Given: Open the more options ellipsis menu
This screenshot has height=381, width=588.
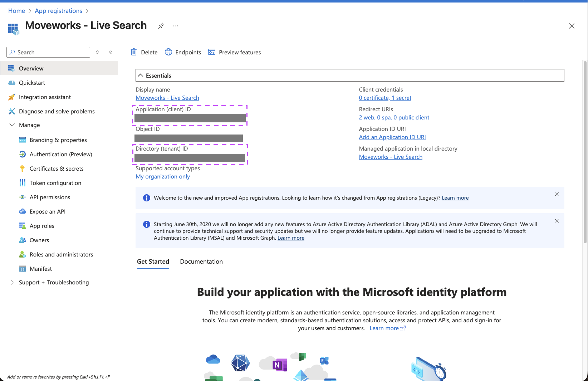Looking at the screenshot, I should coord(175,26).
